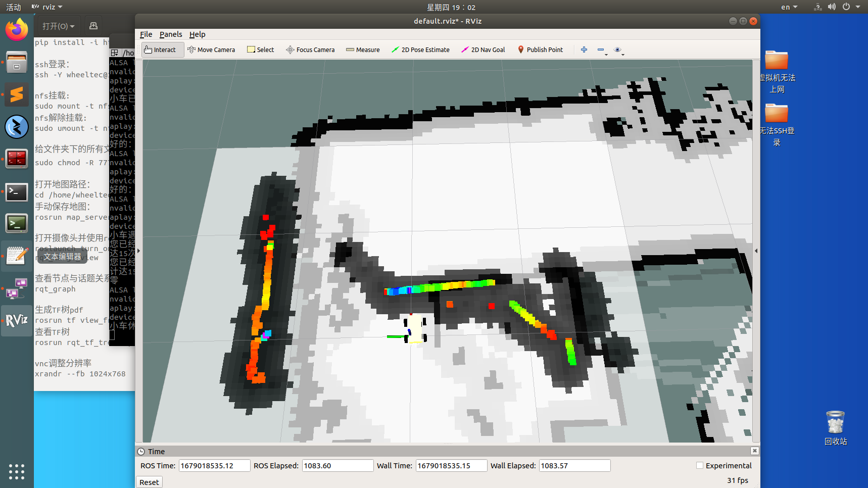868x488 pixels.
Task: Activate the Move Camera tool
Action: (211, 50)
